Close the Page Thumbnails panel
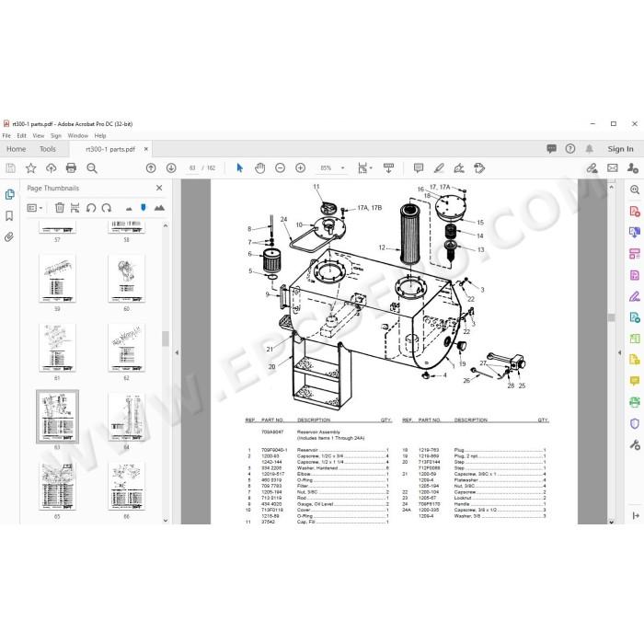 click(159, 188)
